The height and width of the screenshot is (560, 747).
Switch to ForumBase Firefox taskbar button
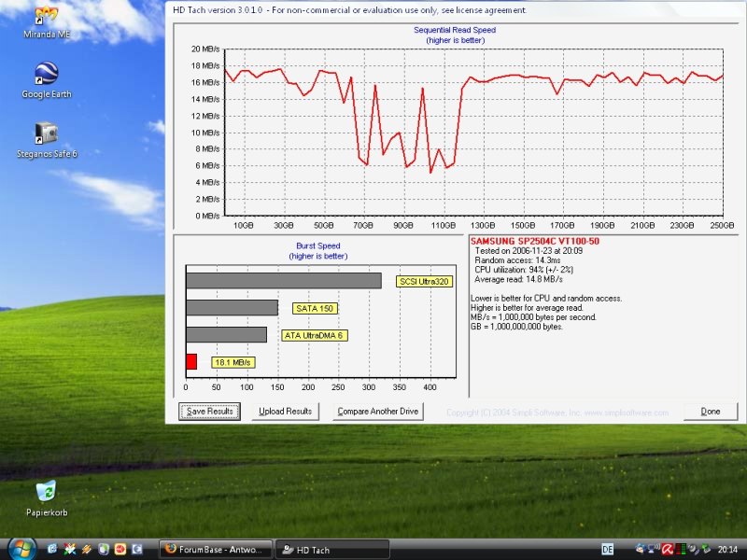pos(216,550)
